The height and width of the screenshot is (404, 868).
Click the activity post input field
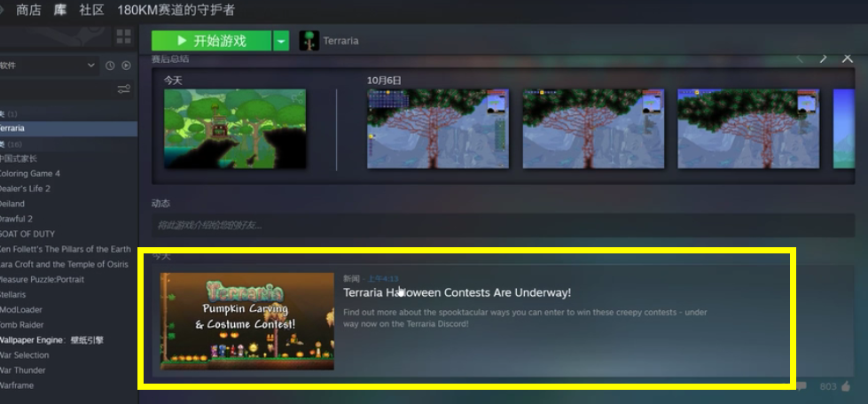point(504,225)
